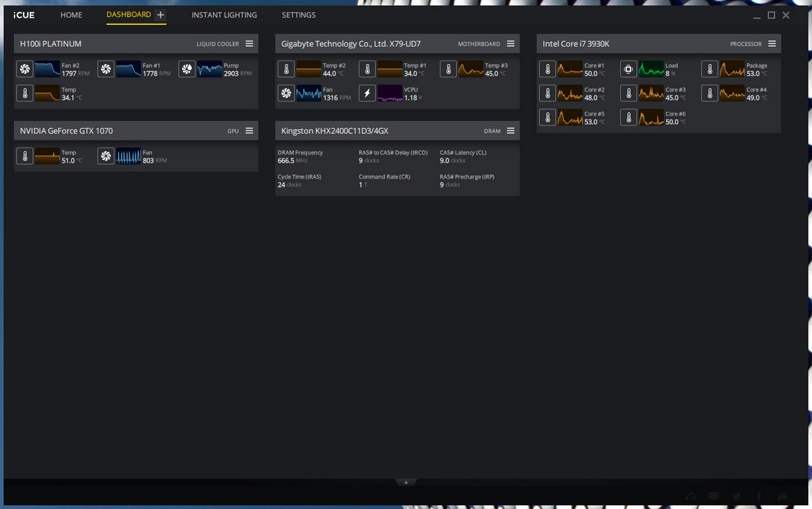This screenshot has height=509, width=812.
Task: Click the Core #4 thermometer icon
Action: [x=710, y=93]
